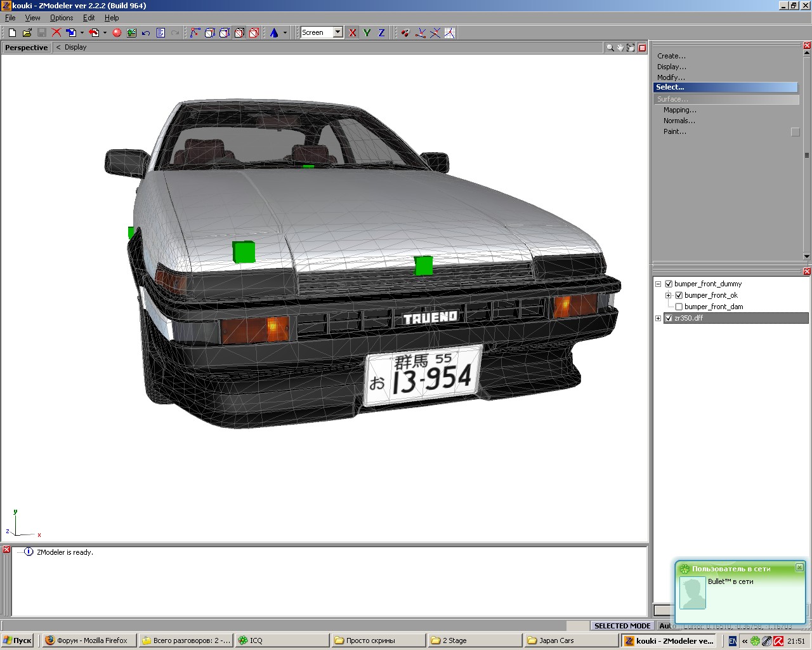Toggle the bumper_front_dummy checkbox

point(669,284)
